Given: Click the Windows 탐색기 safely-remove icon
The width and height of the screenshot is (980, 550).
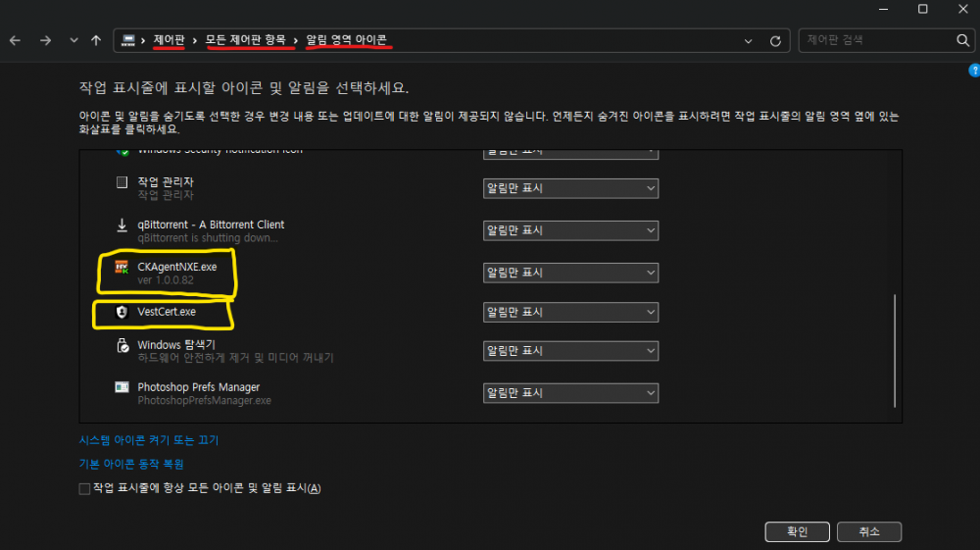Looking at the screenshot, I should [122, 346].
